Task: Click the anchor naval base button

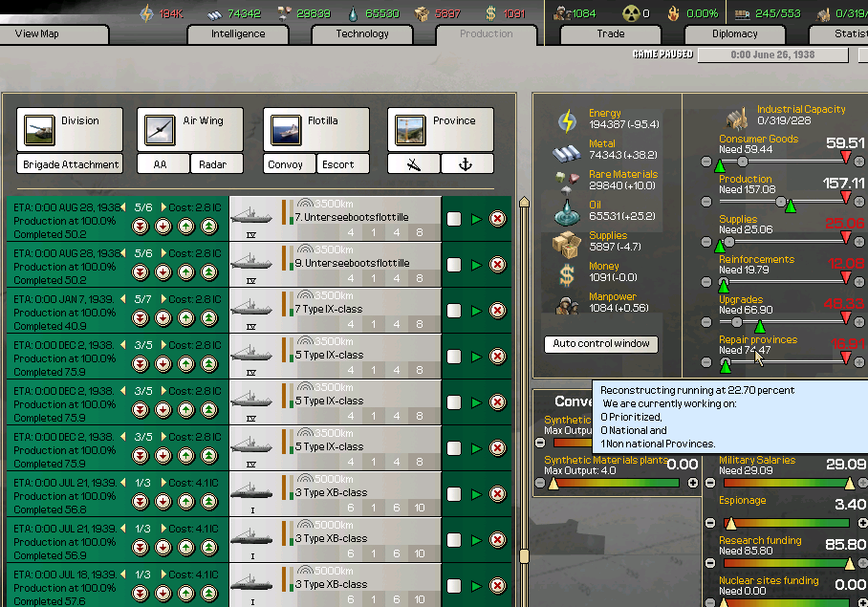Action: point(467,164)
